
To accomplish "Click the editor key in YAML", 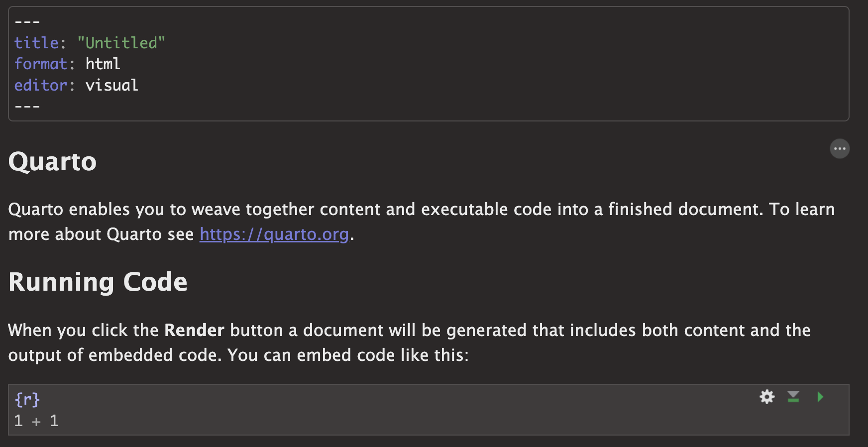I will coord(41,85).
